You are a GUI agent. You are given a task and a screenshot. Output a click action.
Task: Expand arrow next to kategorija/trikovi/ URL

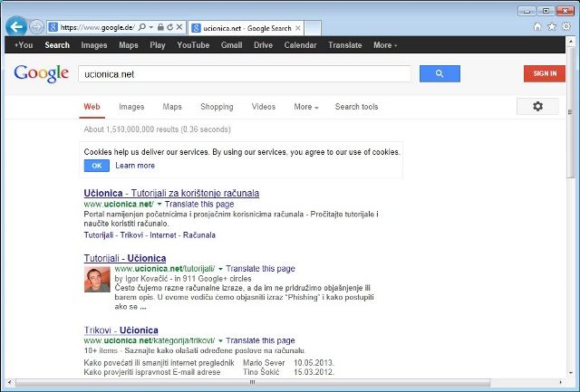pos(220,340)
